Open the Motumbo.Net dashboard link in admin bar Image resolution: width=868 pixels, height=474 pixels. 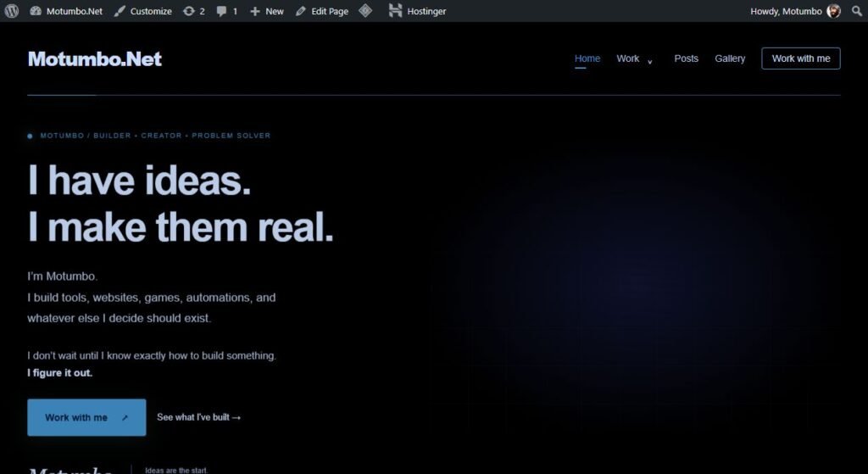[66, 11]
